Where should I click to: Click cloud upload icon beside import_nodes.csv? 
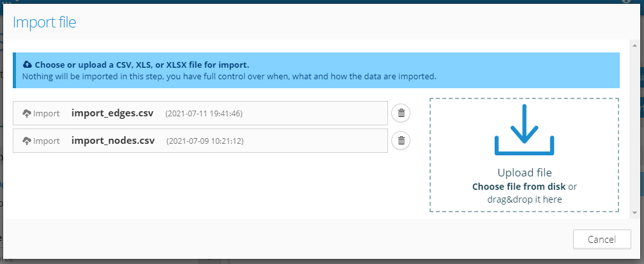click(27, 141)
